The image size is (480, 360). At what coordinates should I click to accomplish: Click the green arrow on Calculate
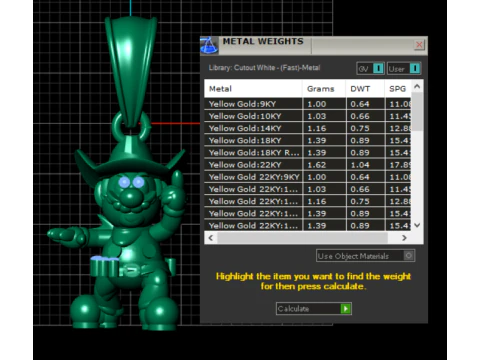tap(346, 309)
